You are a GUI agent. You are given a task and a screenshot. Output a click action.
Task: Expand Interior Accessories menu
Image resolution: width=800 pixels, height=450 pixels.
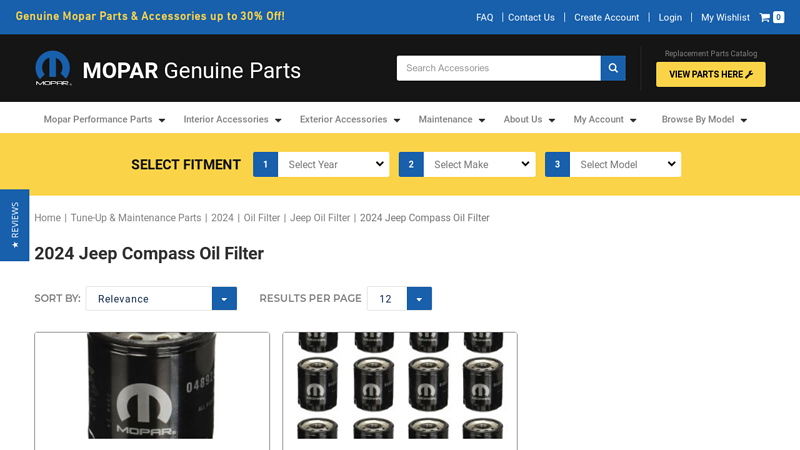232,119
